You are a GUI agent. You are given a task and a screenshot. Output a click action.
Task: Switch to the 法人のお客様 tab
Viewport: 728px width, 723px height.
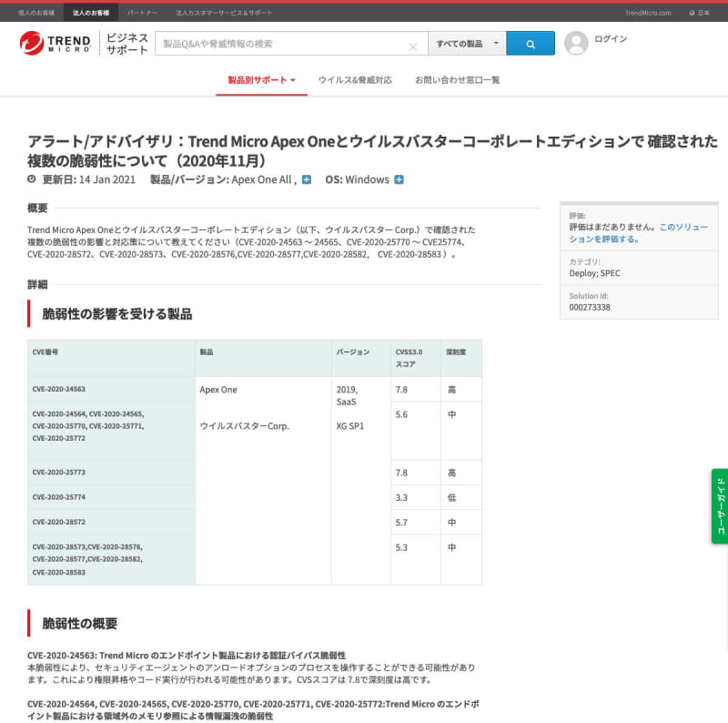[x=91, y=13]
